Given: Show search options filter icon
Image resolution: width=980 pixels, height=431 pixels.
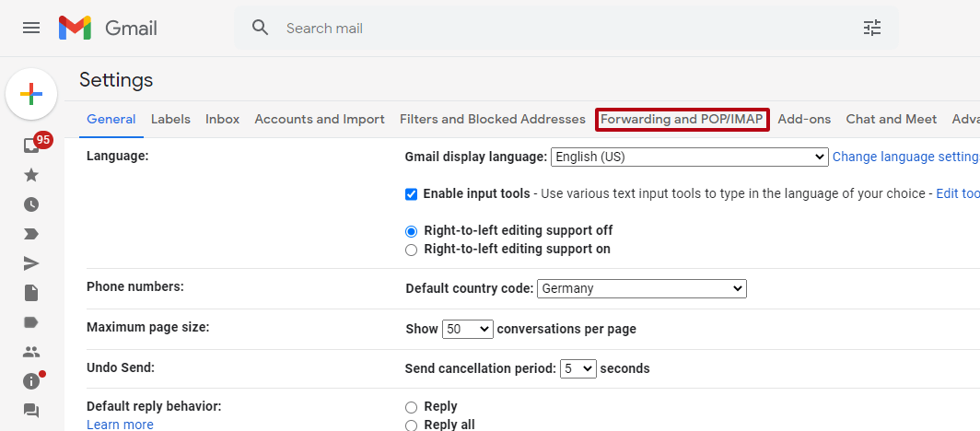Looking at the screenshot, I should tap(871, 28).
